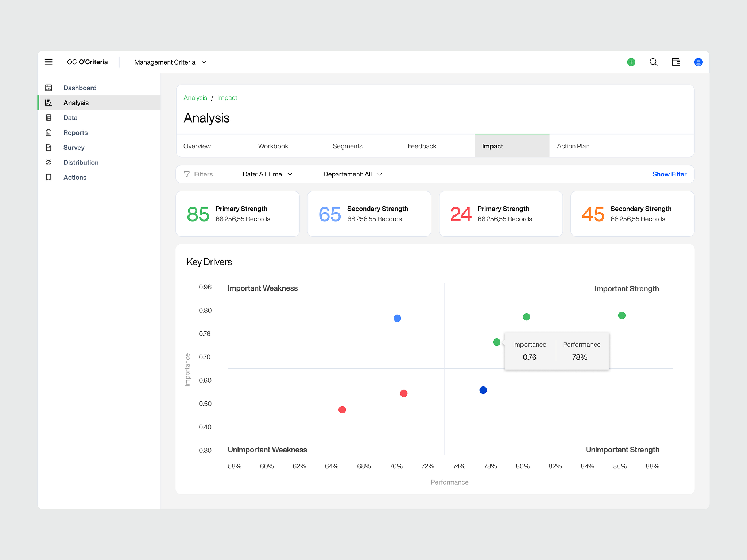
Task: Open the user profile avatar
Action: 698,62
